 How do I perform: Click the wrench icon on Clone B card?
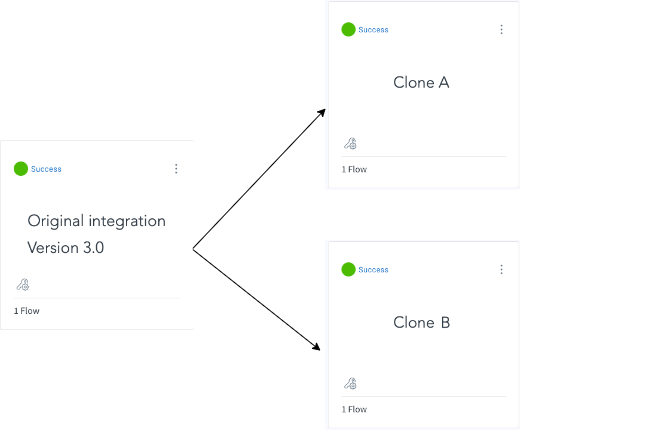click(x=350, y=383)
